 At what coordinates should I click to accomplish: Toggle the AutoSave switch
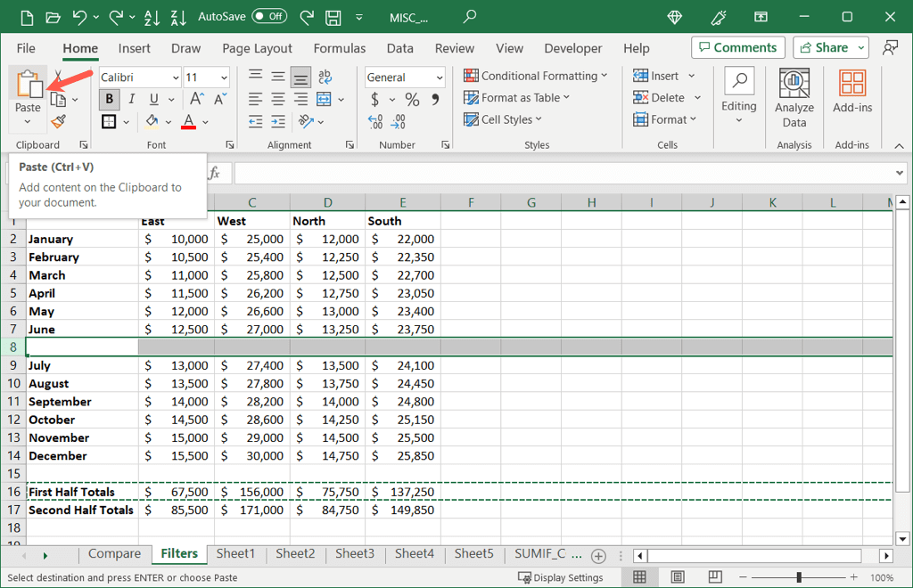[269, 16]
